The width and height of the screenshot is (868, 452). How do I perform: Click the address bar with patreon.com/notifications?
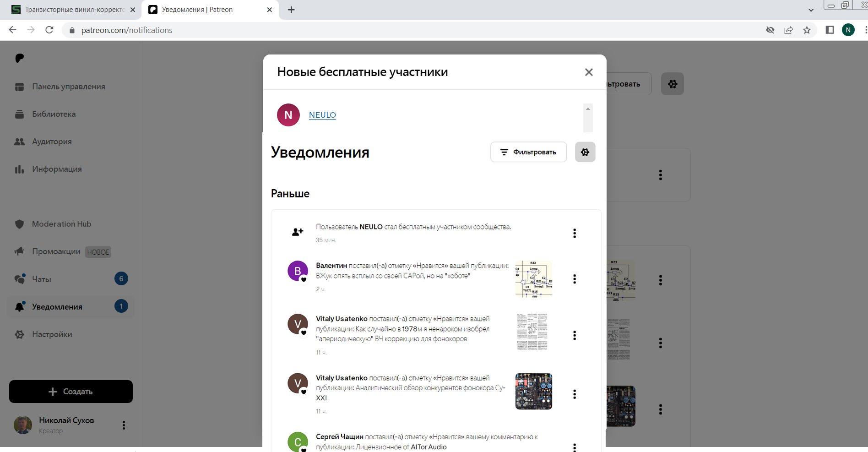coord(412,30)
